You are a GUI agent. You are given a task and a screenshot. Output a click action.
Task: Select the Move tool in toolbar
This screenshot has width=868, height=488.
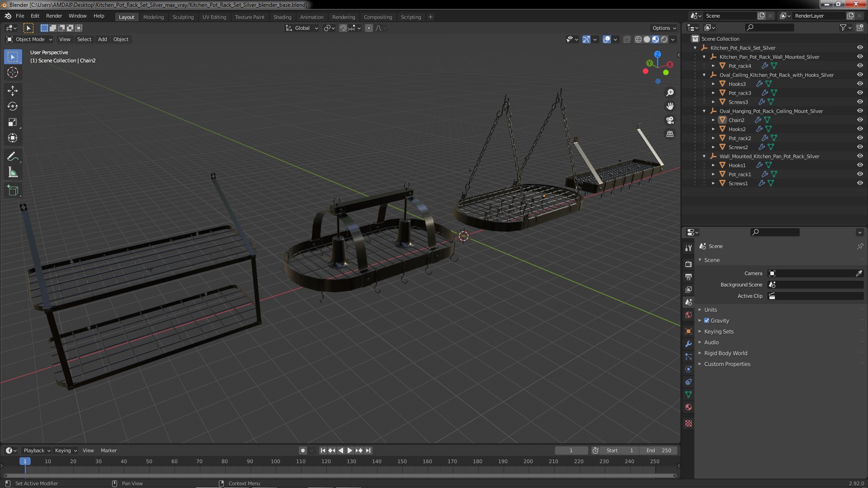pyautogui.click(x=13, y=91)
